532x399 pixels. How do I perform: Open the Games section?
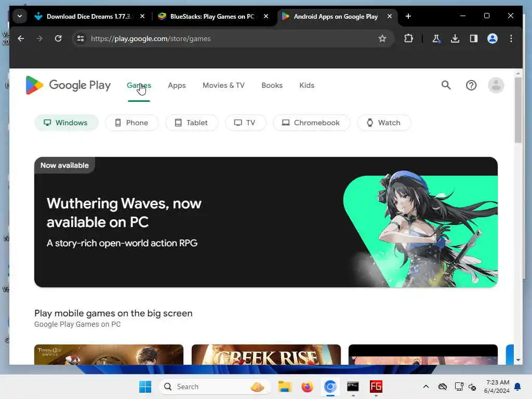[x=139, y=86]
